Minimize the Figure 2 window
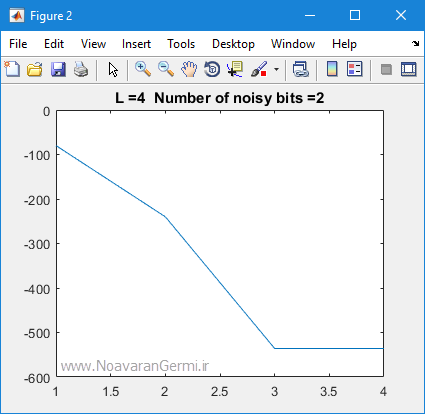Screen dimensions: 425x414 [310, 15]
